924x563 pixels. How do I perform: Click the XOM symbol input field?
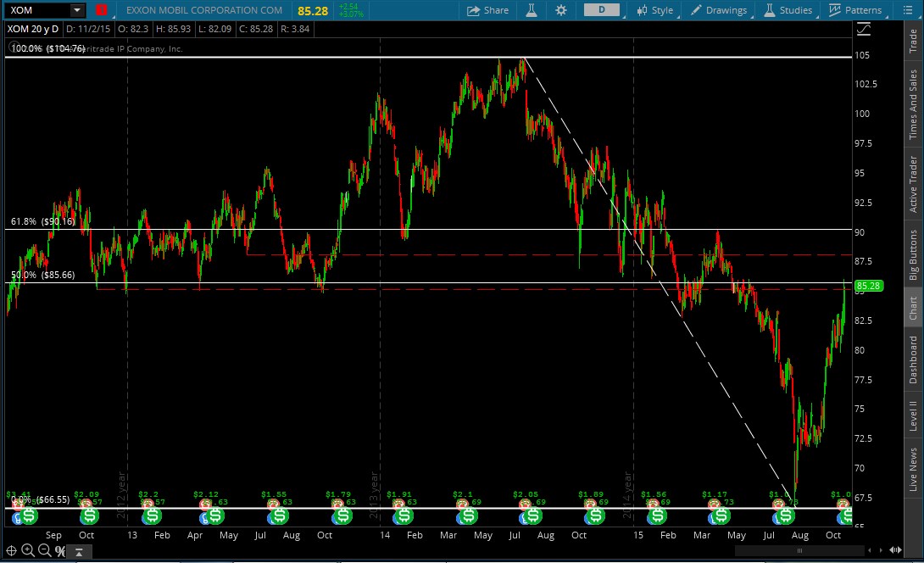click(36, 10)
